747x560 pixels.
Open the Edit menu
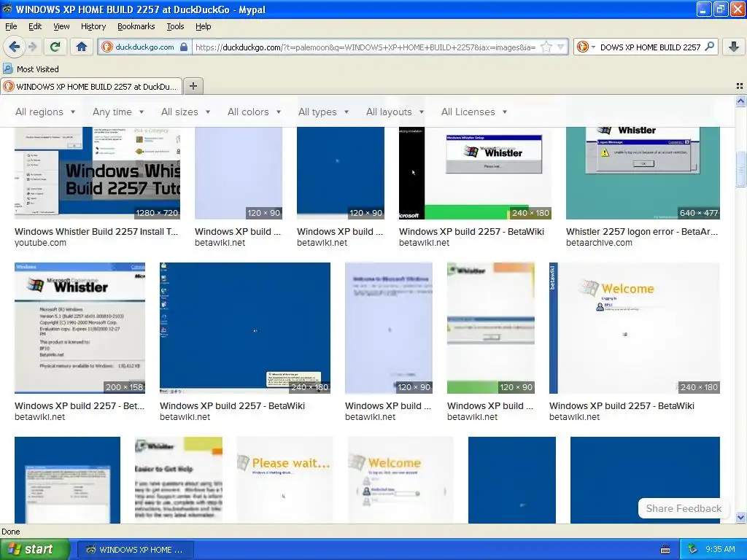(35, 26)
